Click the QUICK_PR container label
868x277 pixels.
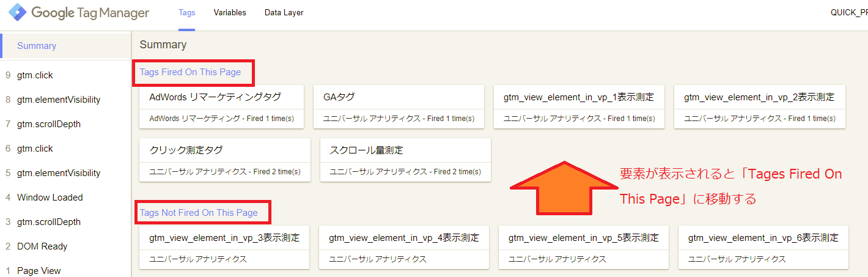849,13
